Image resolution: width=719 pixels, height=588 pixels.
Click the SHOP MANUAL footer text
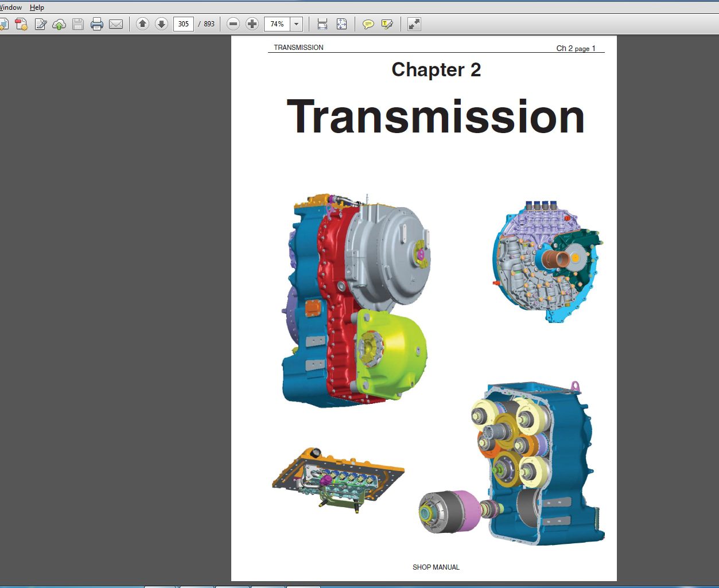436,567
